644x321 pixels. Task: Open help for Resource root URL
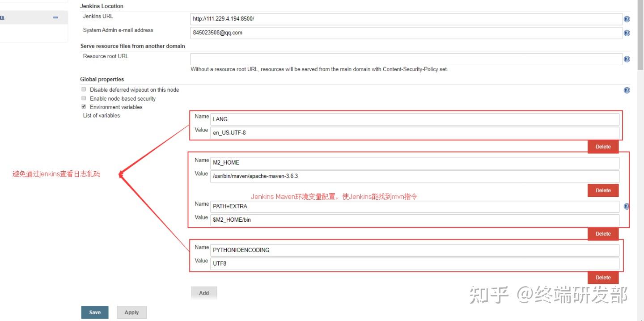tap(627, 59)
